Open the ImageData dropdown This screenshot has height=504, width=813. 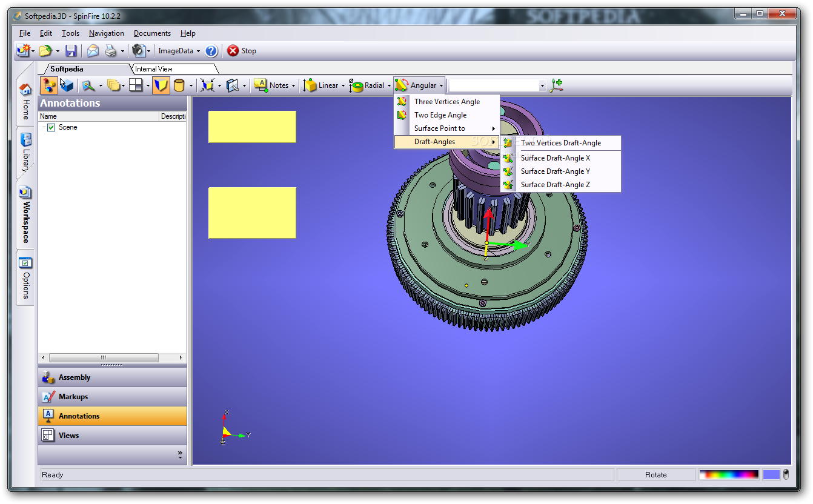point(179,51)
